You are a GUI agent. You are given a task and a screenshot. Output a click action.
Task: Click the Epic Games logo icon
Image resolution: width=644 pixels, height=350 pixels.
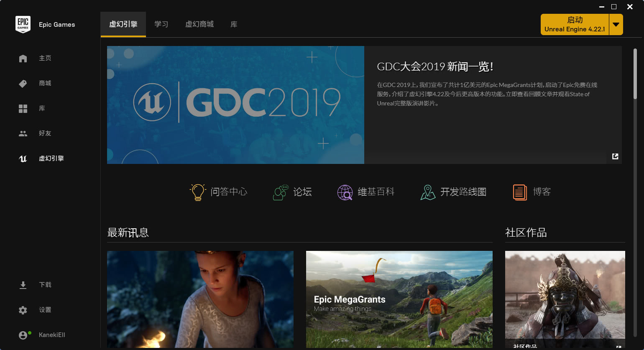23,24
